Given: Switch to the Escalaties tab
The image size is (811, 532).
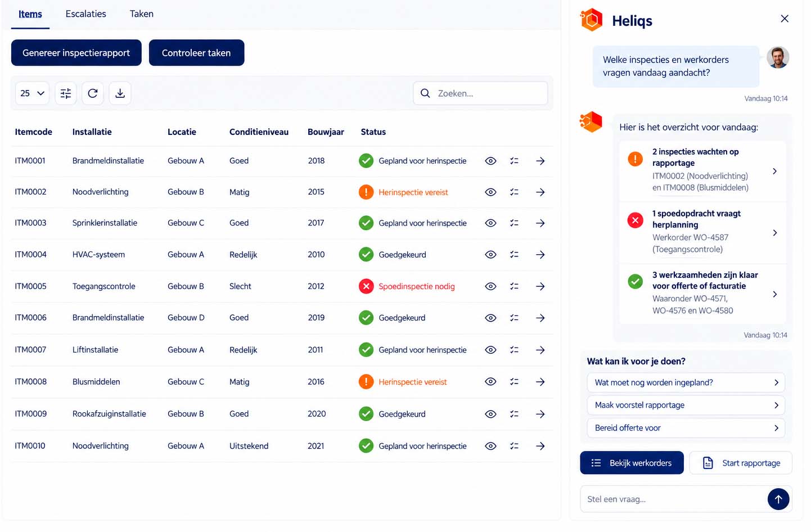Looking at the screenshot, I should coord(86,14).
